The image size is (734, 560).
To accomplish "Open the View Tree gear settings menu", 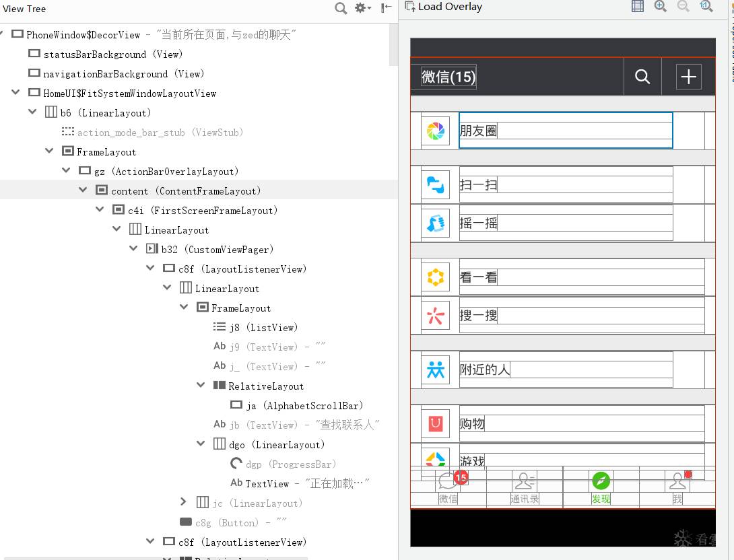I will coord(363,7).
